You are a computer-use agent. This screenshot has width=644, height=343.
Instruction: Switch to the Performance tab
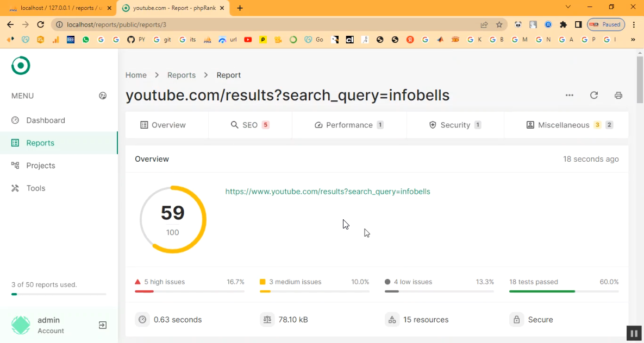click(x=349, y=125)
